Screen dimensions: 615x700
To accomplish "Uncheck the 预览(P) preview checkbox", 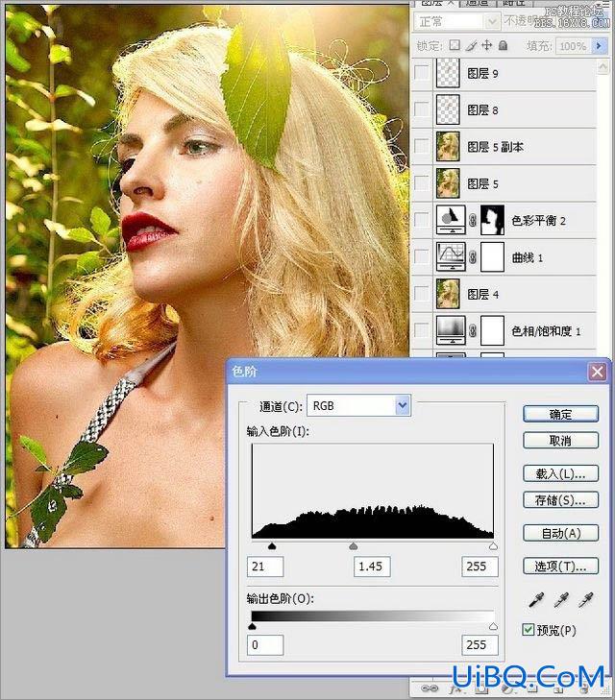I will 528,630.
